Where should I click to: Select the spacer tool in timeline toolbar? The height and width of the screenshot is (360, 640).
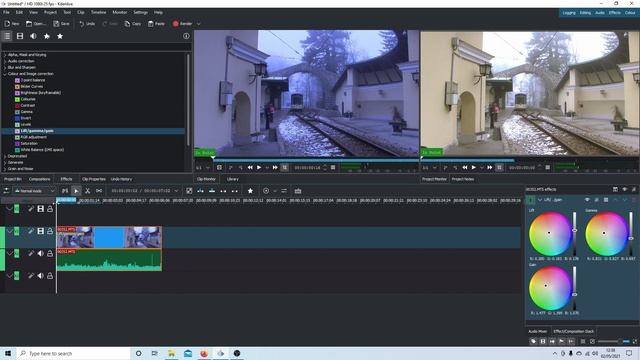(x=99, y=191)
